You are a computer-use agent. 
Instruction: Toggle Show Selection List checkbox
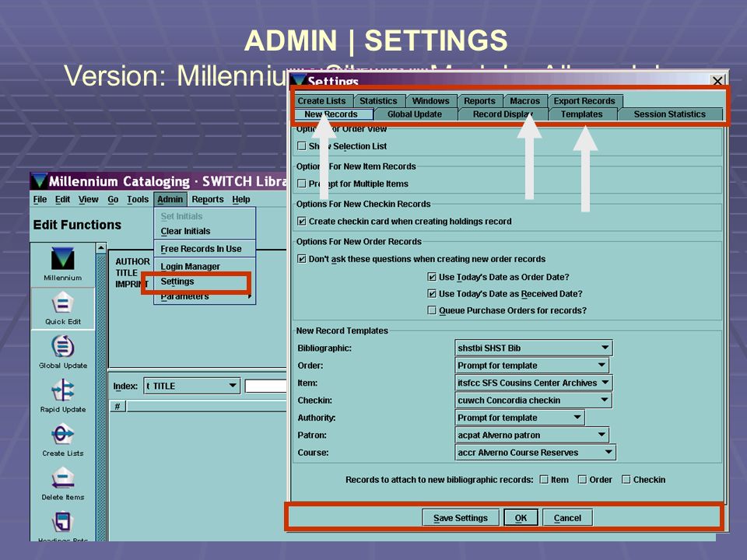(302, 146)
